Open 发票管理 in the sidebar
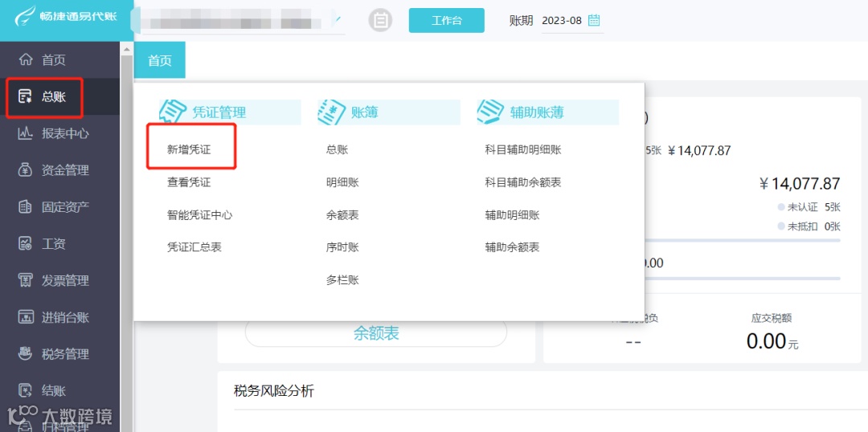Image resolution: width=868 pixels, height=432 pixels. (65, 280)
